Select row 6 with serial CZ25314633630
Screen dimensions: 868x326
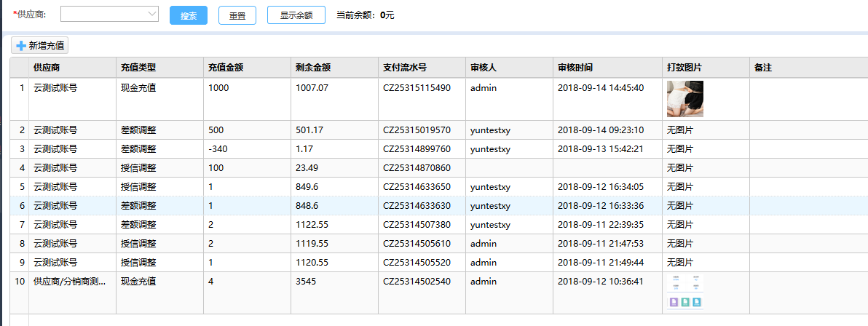click(417, 206)
